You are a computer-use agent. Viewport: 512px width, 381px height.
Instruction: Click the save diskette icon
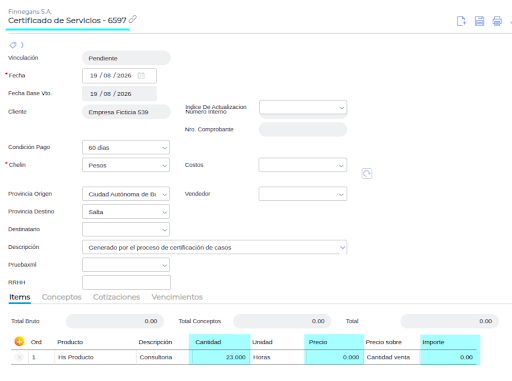[x=479, y=21]
